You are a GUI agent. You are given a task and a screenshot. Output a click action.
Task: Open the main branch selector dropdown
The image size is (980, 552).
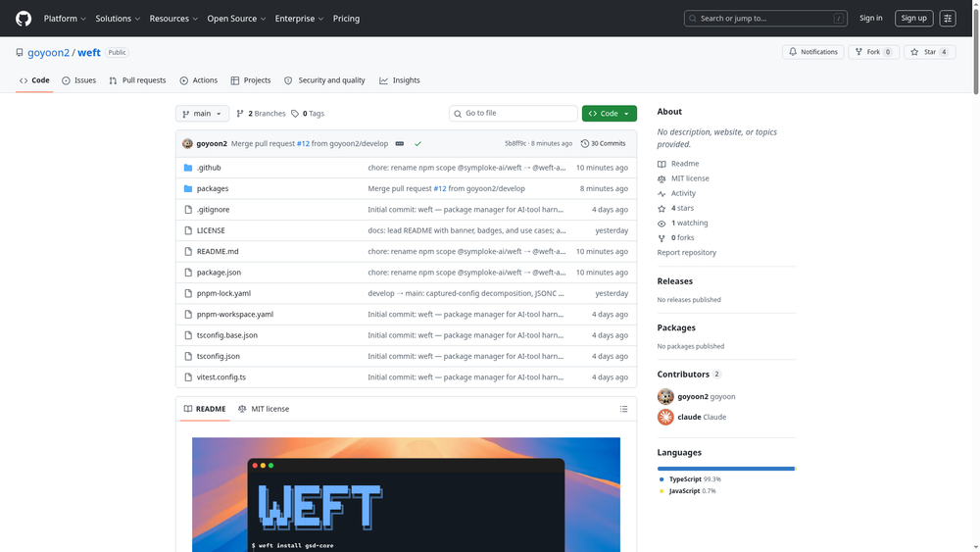pyautogui.click(x=202, y=114)
